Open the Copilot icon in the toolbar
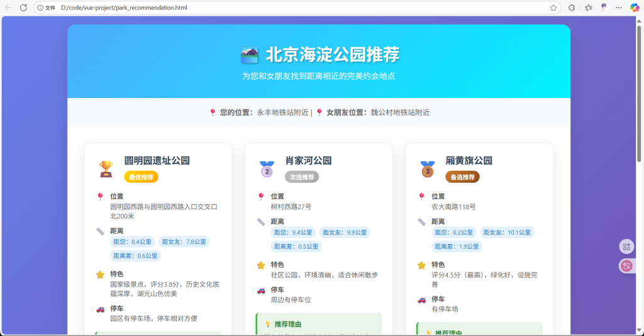Image resolution: width=644 pixels, height=336 pixels. pos(635,8)
